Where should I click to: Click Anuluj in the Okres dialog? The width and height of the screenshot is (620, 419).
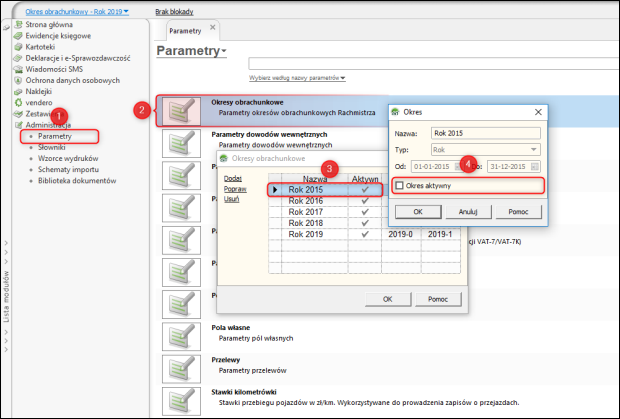point(469,211)
